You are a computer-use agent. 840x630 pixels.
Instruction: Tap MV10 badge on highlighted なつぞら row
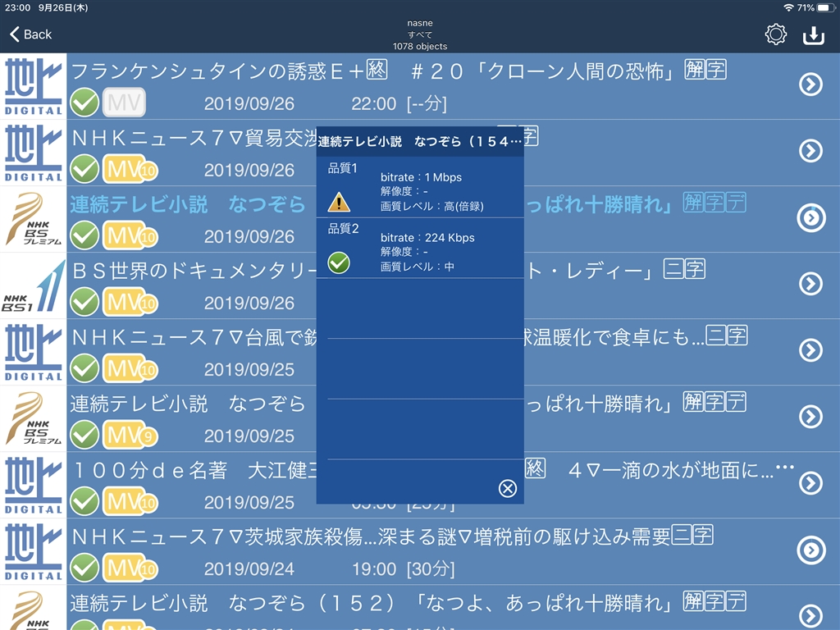(130, 235)
